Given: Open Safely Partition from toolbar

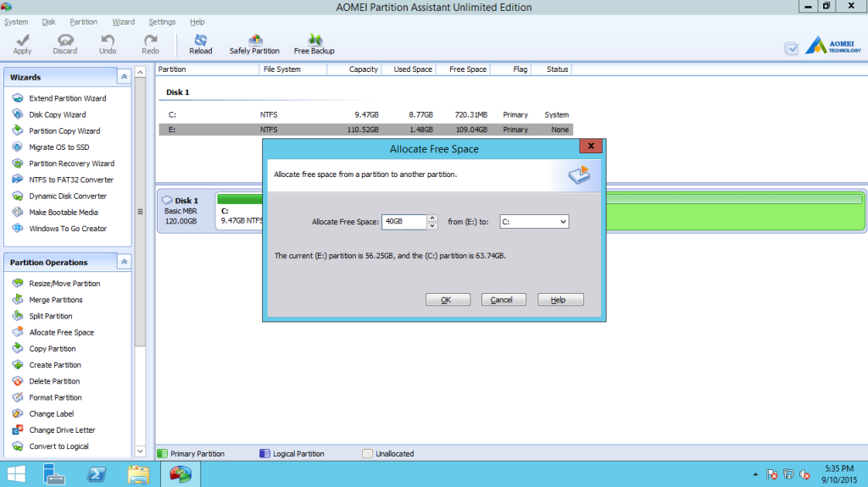Looking at the screenshot, I should click(254, 44).
